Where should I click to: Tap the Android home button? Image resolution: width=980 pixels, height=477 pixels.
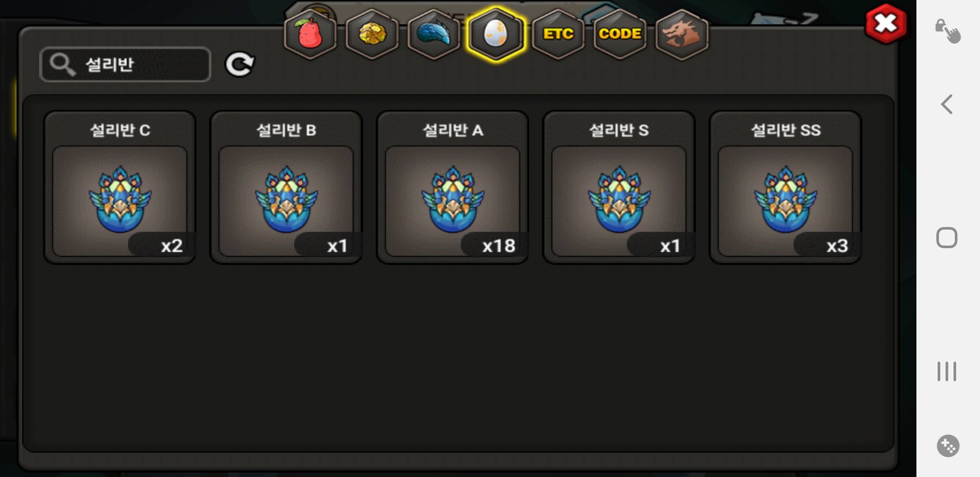[x=947, y=238]
